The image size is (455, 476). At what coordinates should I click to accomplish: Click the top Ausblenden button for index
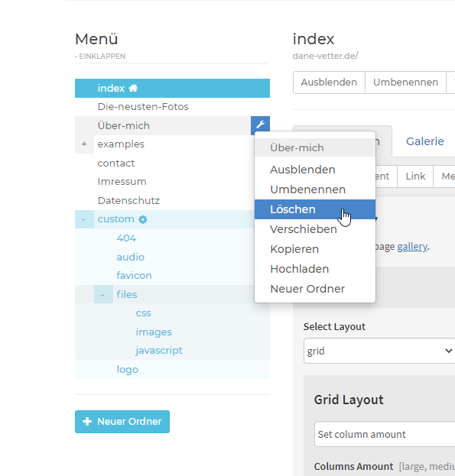click(329, 83)
